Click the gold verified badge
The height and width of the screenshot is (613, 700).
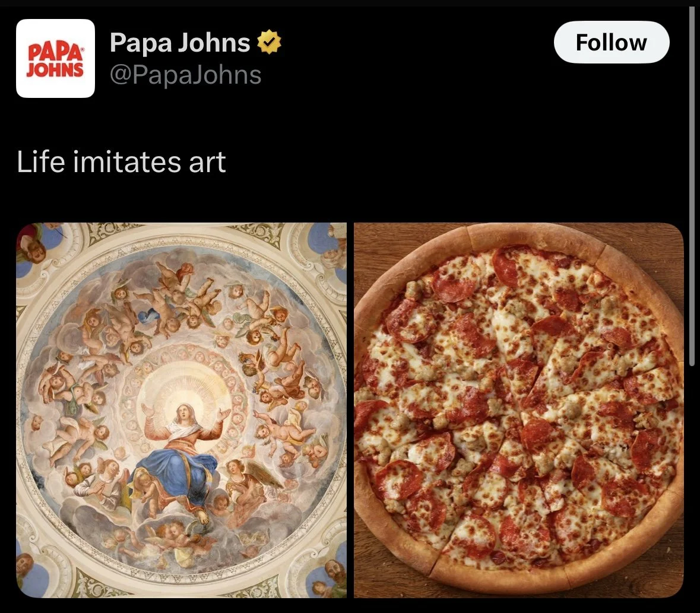point(269,42)
